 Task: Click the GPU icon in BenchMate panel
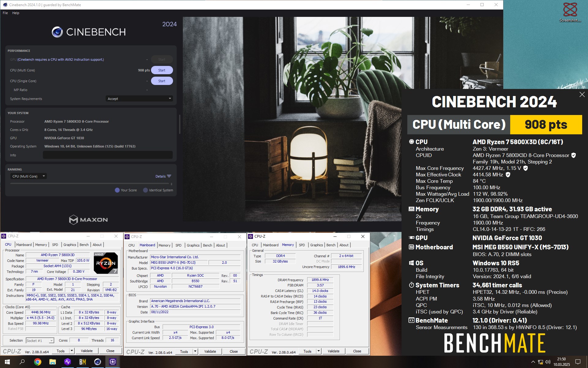[x=411, y=238]
